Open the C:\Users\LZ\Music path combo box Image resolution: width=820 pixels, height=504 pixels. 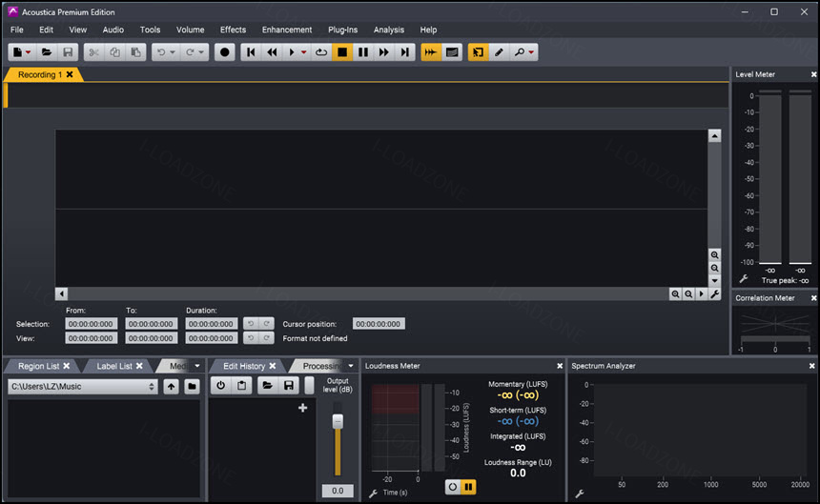(83, 387)
